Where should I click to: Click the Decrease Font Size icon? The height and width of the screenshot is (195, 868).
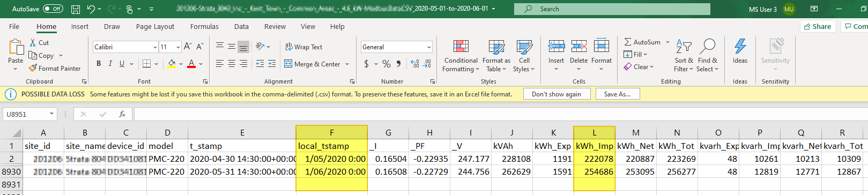(x=200, y=47)
